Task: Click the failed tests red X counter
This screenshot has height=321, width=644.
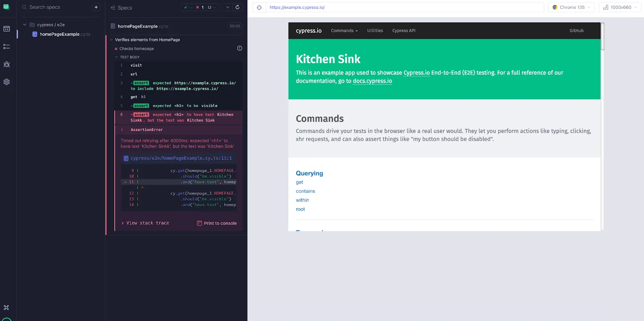Action: (200, 7)
